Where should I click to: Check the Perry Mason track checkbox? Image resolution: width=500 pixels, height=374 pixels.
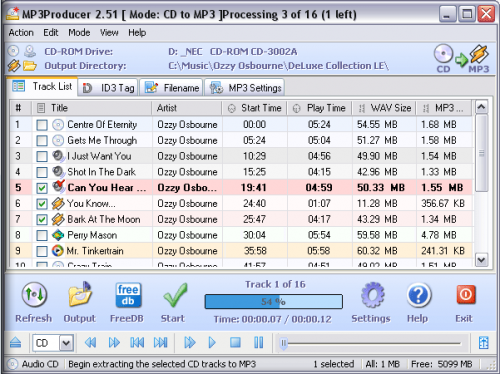pyautogui.click(x=42, y=235)
